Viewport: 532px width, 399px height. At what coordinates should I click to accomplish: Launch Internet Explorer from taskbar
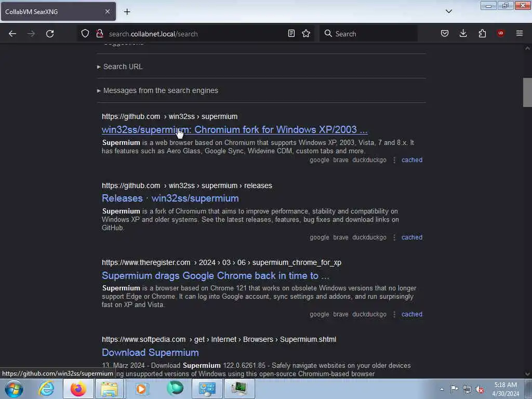pos(46,389)
